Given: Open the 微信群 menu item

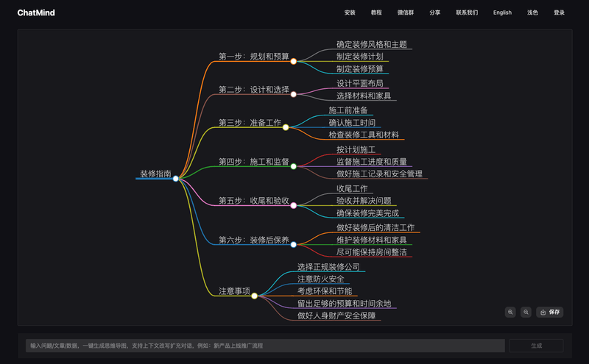Looking at the screenshot, I should (406, 13).
